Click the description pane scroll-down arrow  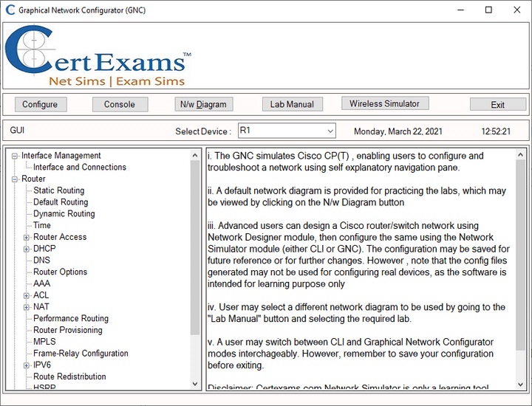click(520, 385)
